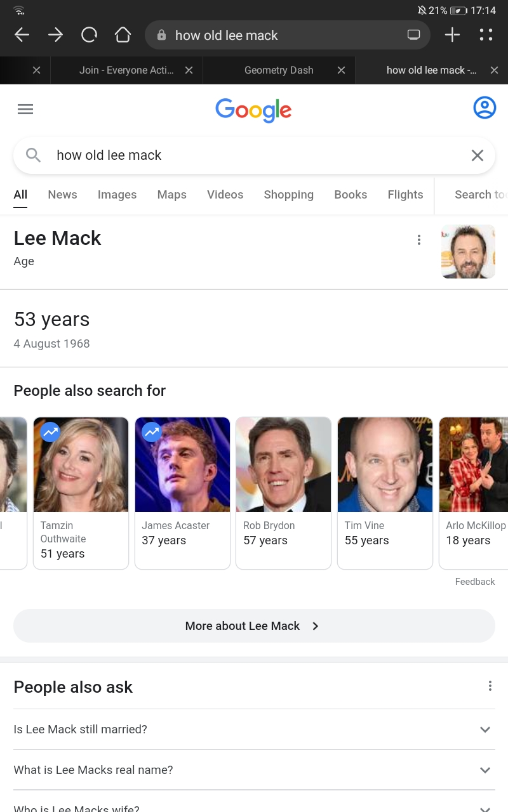Open the Google hamburger menu
The width and height of the screenshot is (508, 812).
(25, 109)
